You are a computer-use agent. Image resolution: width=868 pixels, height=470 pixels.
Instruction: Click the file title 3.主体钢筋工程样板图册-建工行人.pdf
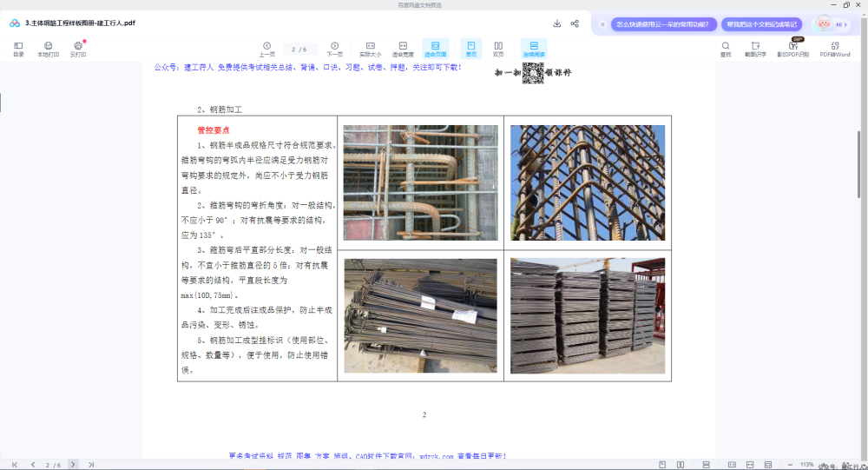tap(80, 23)
